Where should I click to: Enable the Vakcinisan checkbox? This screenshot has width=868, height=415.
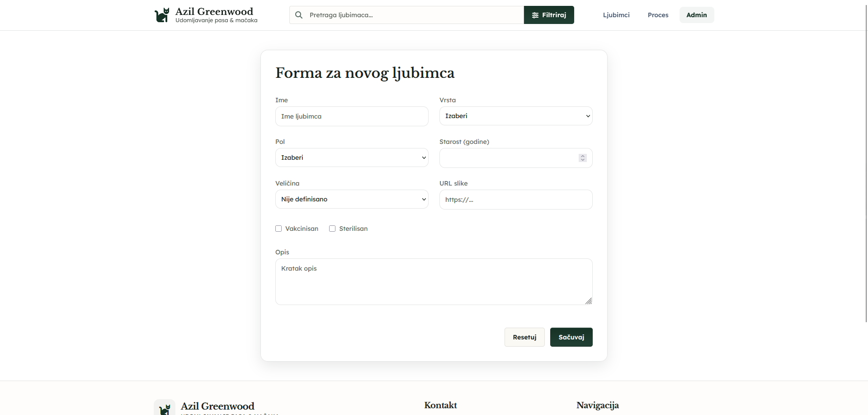278,229
